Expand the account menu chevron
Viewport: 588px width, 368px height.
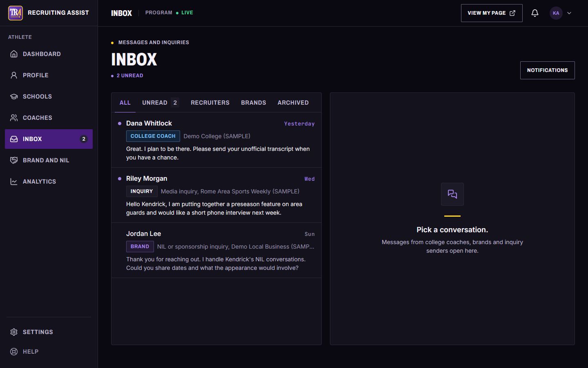569,13
